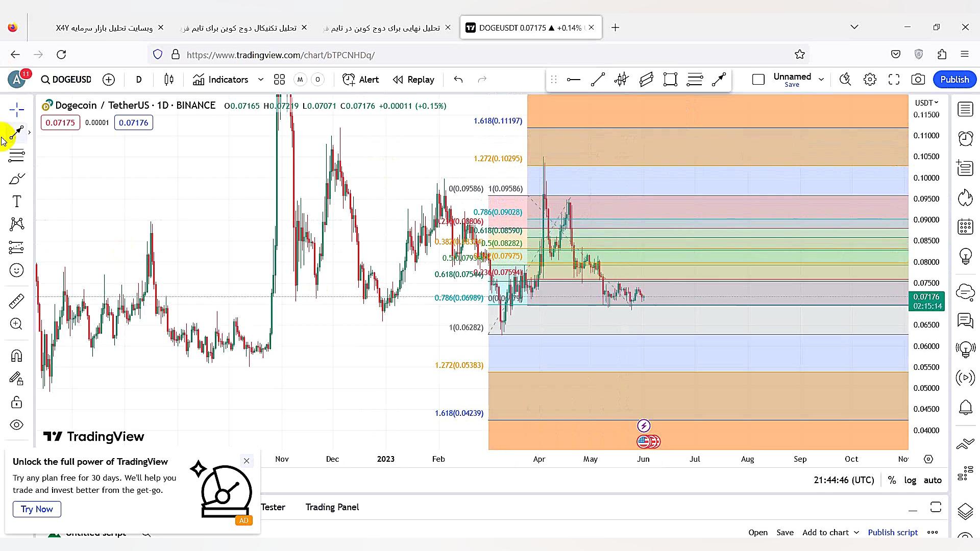Viewport: 980px width, 551px height.
Task: Open the layout setup square icon
Action: 758,80
